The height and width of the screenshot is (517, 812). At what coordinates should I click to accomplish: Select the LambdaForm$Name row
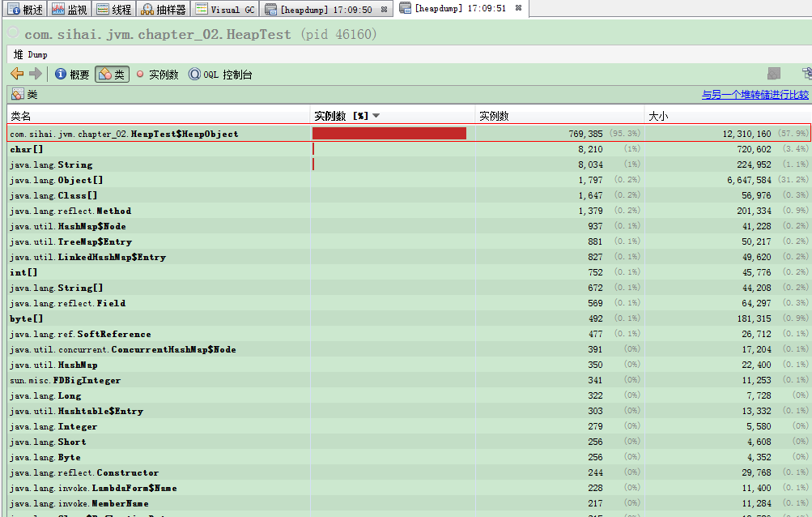(x=409, y=488)
